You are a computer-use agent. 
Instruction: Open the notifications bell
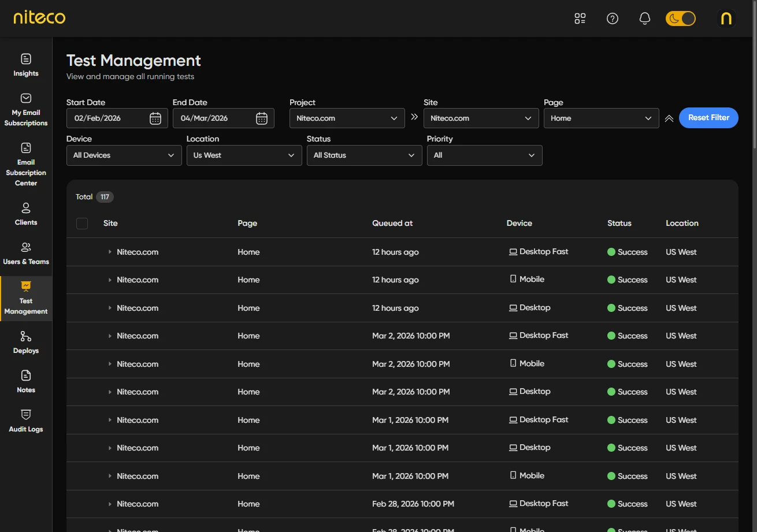645,18
